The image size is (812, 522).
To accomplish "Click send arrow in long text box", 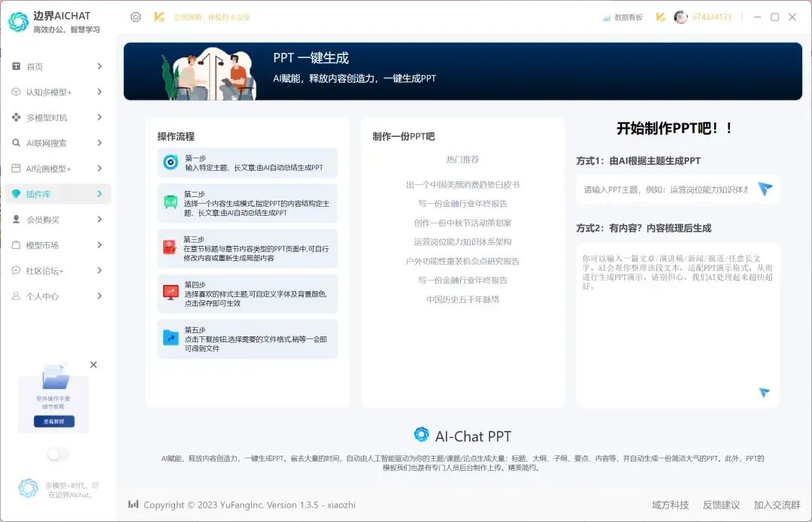I will pyautogui.click(x=764, y=392).
